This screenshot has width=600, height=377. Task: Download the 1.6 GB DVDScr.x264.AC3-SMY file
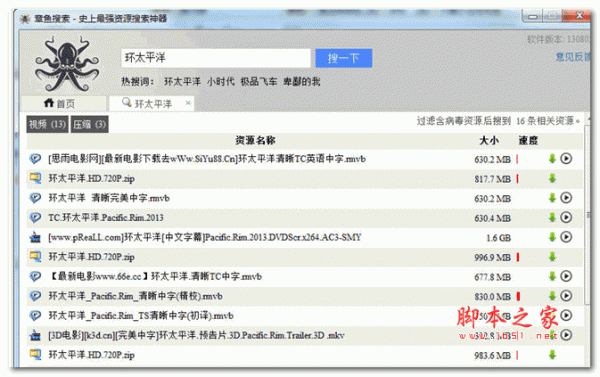click(x=552, y=237)
